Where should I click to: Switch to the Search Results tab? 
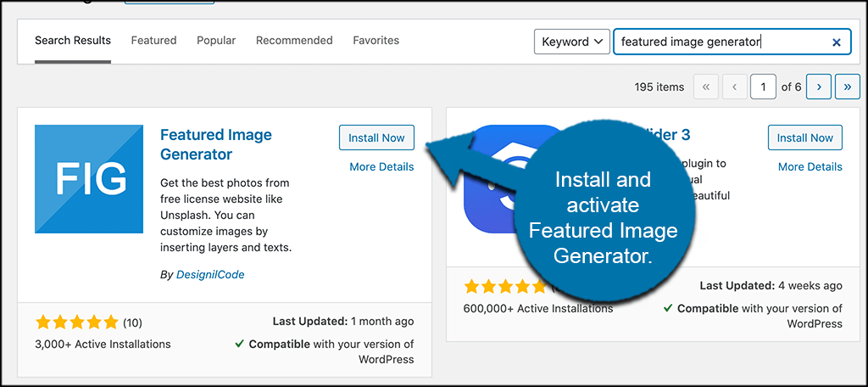(73, 41)
